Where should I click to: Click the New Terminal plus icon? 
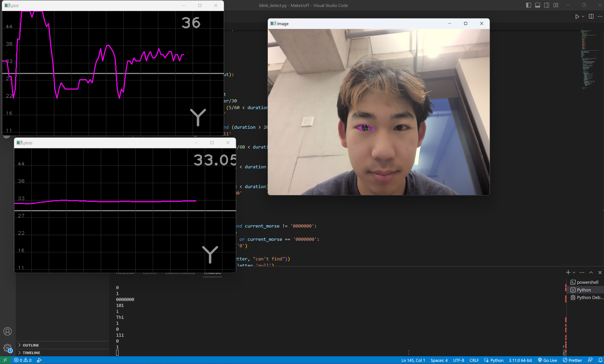(x=568, y=272)
